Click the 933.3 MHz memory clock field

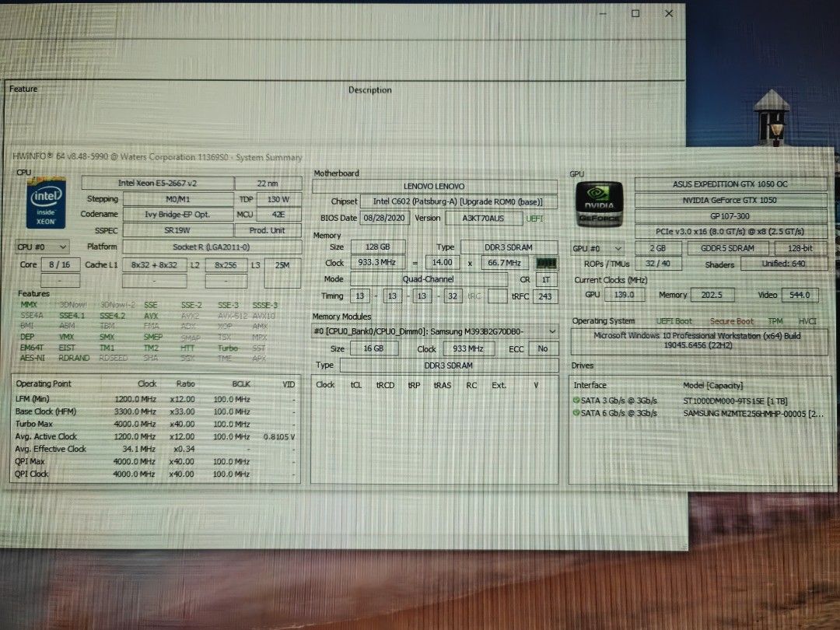(x=377, y=263)
